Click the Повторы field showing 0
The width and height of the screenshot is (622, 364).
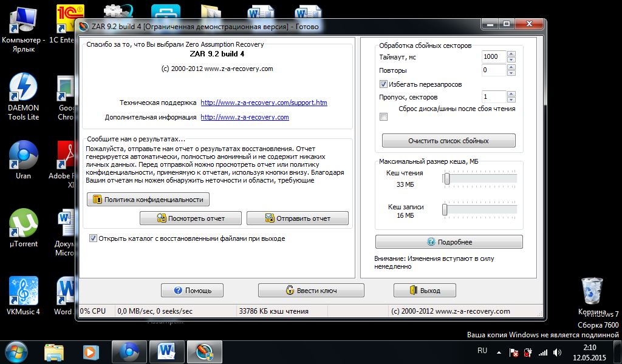494,70
